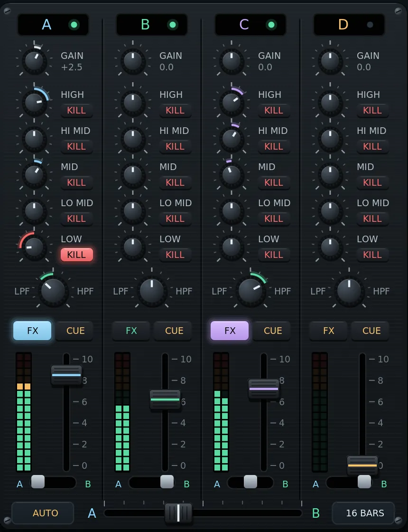Click the main crossfader handle

[178, 513]
